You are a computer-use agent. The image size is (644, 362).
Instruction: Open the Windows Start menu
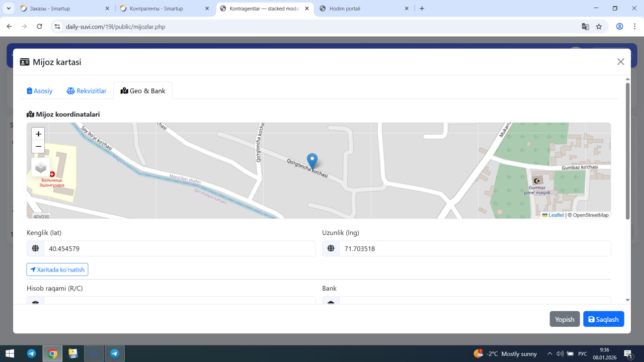pyautogui.click(x=10, y=353)
